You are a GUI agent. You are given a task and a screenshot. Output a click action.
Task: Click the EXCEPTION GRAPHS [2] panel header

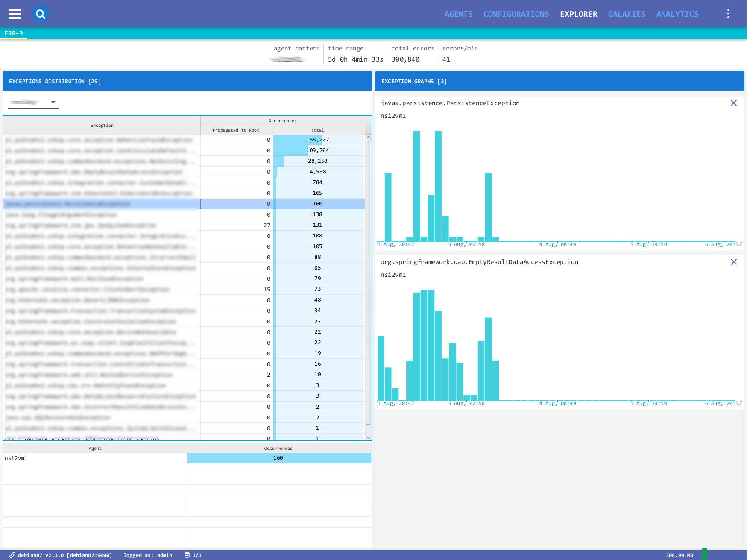point(560,81)
